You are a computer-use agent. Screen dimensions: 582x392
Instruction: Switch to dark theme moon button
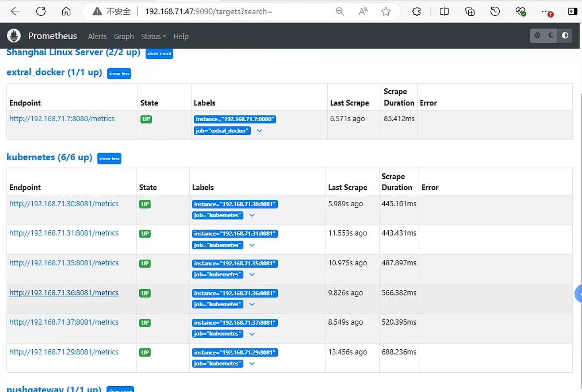(x=551, y=35)
